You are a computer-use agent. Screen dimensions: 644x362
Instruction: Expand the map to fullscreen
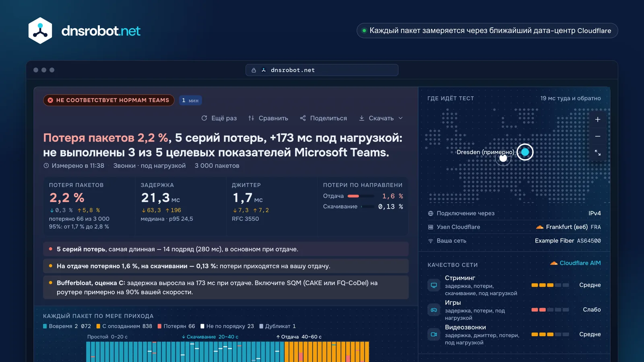pyautogui.click(x=598, y=153)
